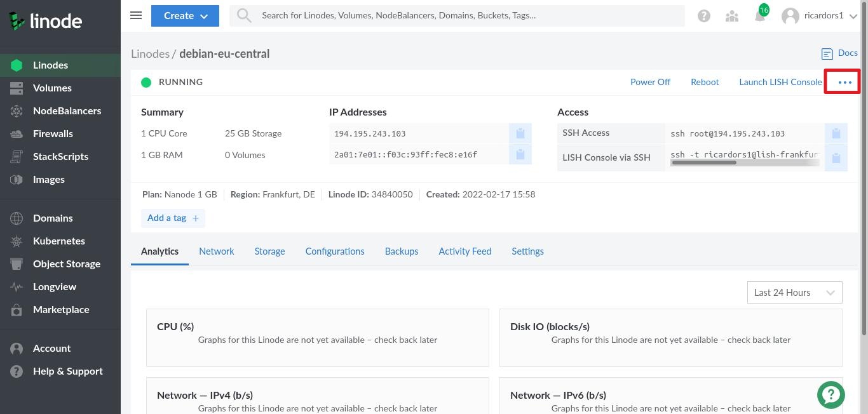Switch to the Configurations tab
This screenshot has width=868, height=414.
[335, 251]
